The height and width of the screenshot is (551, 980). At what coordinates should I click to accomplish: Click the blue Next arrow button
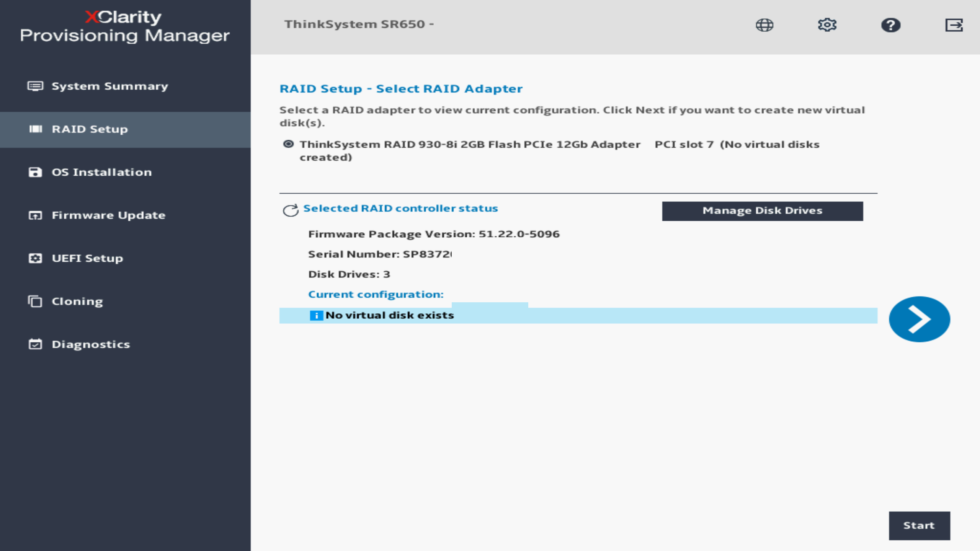[919, 319]
